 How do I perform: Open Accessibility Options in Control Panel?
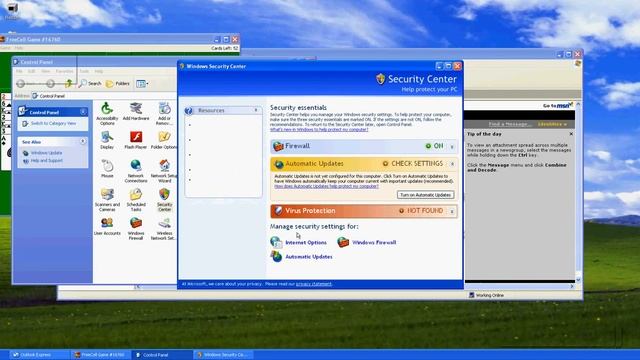click(107, 114)
